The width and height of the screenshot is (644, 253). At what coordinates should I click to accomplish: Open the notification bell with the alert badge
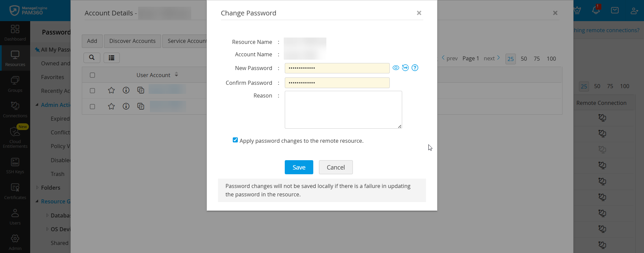[x=596, y=10]
